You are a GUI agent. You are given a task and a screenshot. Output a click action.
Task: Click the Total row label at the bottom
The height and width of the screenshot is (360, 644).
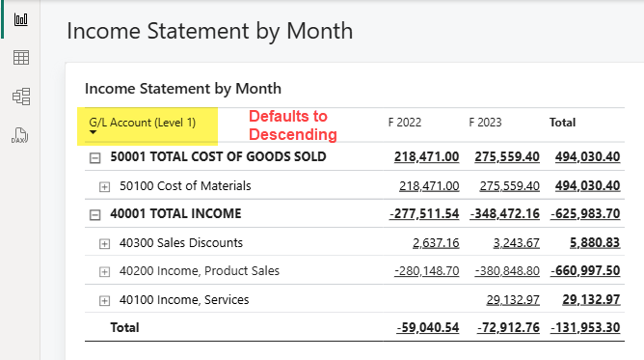coord(124,327)
